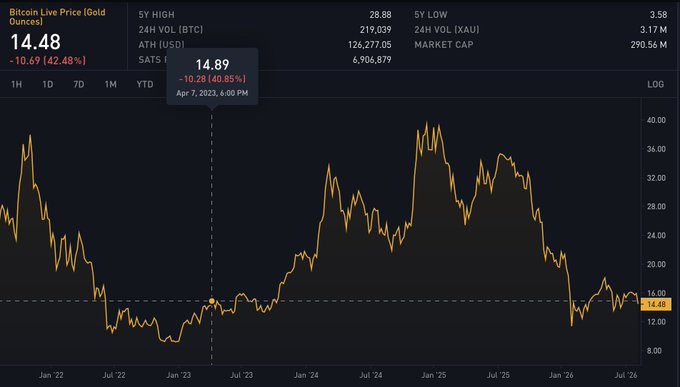Click the Jul '23 axis label
The height and width of the screenshot is (387, 680).
pos(242,375)
